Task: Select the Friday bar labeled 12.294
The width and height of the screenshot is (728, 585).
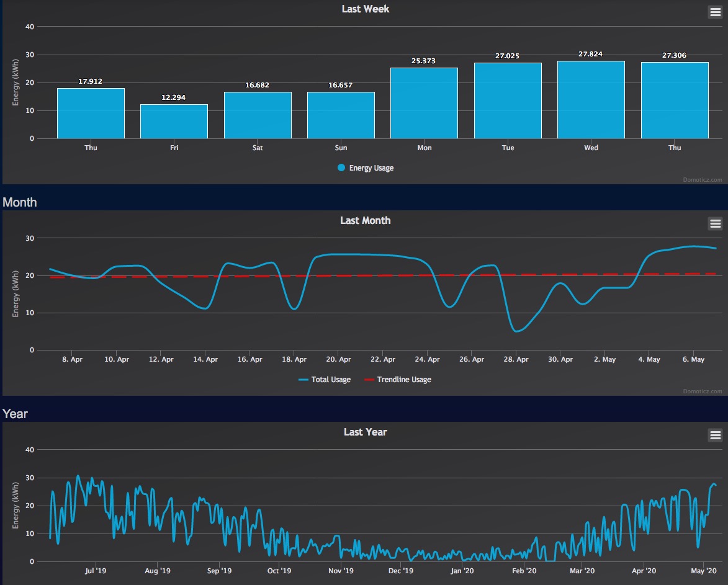Action: 174,121
